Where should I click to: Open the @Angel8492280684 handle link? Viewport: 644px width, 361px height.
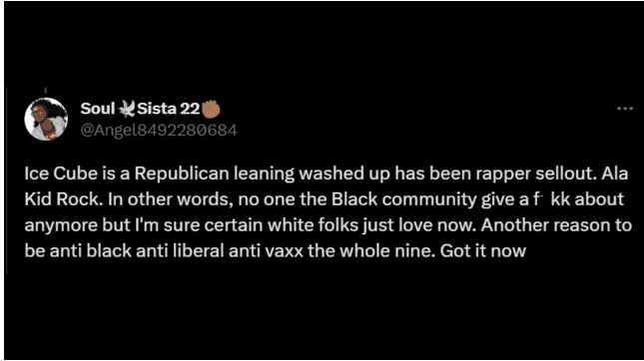pos(159,130)
